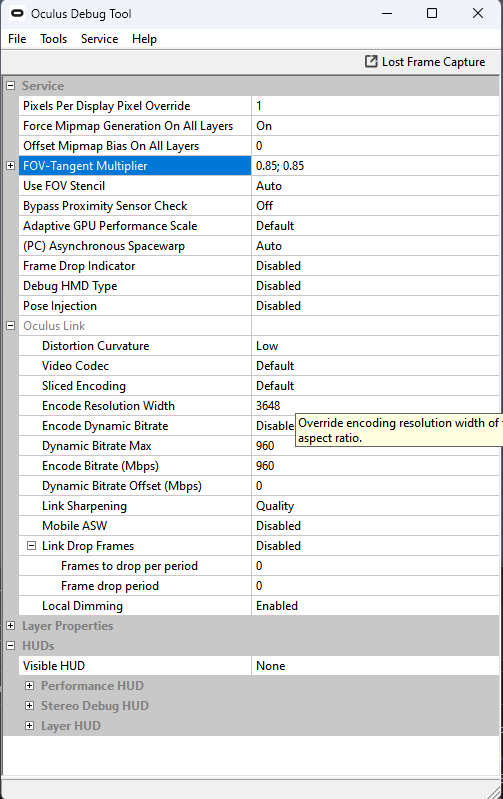
Task: Change Video Codec Default value
Action: (375, 366)
